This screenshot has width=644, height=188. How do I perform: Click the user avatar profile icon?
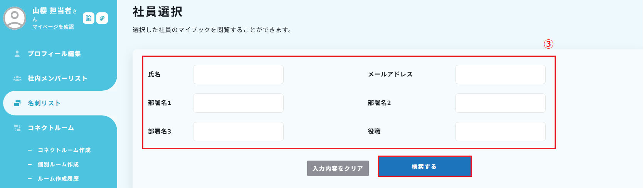[x=15, y=18]
